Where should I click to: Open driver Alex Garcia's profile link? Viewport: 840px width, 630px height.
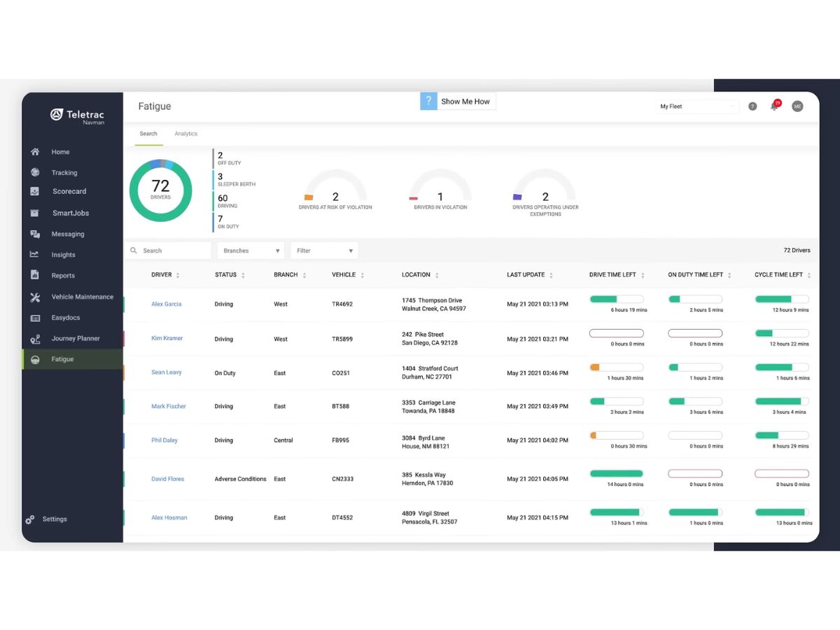[167, 304]
